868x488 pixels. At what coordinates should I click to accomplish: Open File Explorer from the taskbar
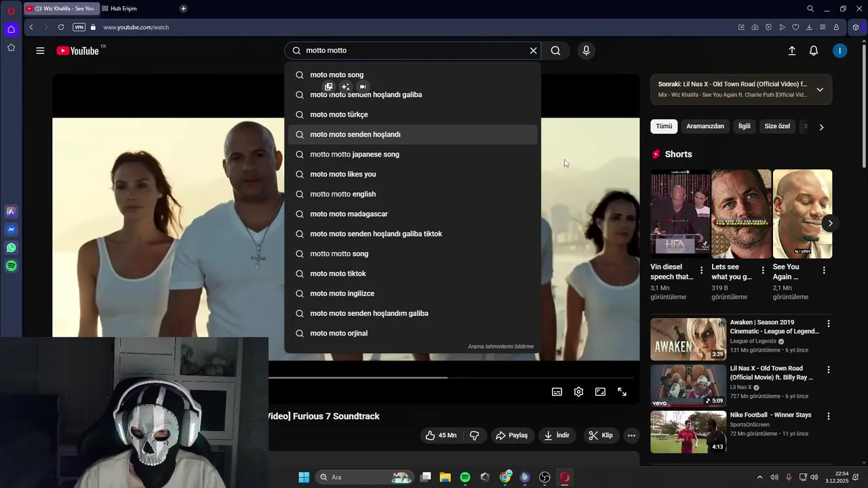(445, 477)
